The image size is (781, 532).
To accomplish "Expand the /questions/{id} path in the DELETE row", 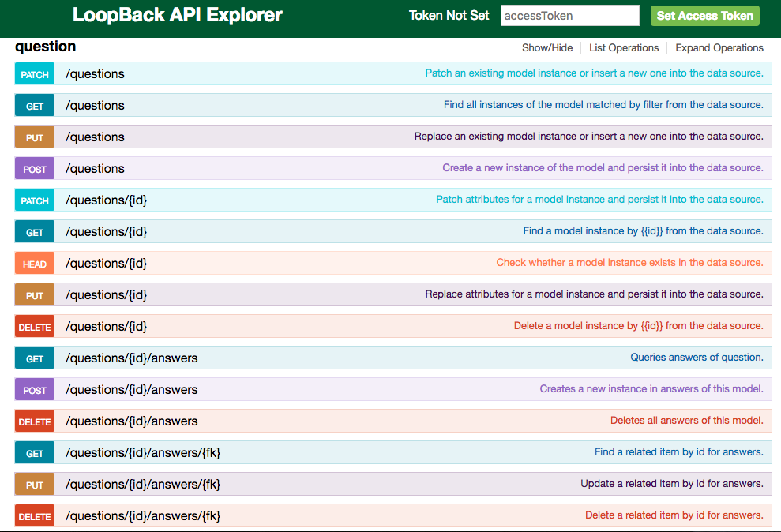I will (x=106, y=327).
